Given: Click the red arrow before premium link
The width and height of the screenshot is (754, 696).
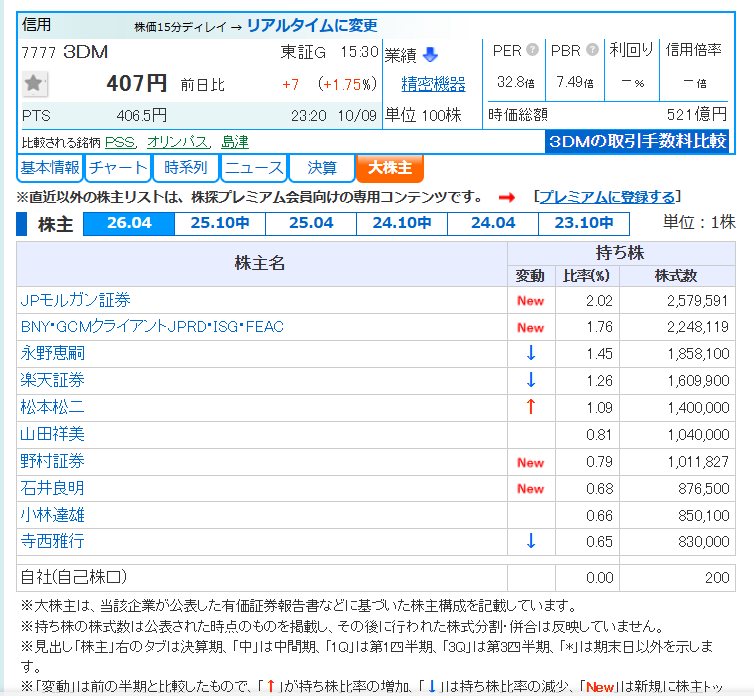Looking at the screenshot, I should 506,197.
